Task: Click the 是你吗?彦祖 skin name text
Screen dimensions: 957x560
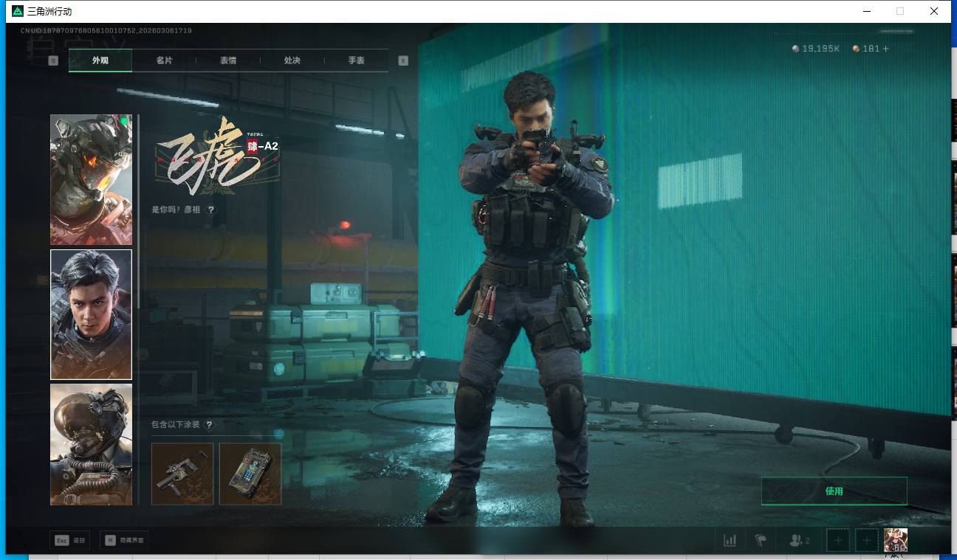Action: coord(176,210)
